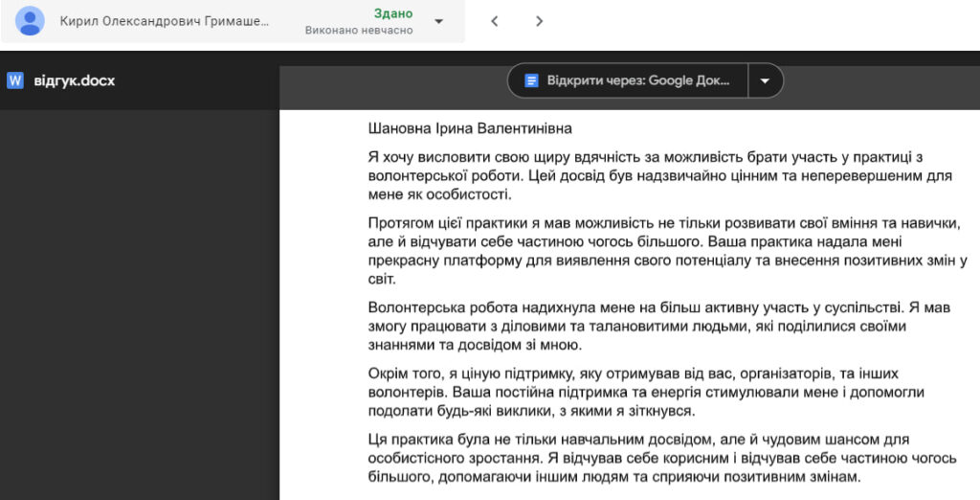980x500 pixels.
Task: Click the Виконано невчасно status text
Action: click(359, 31)
